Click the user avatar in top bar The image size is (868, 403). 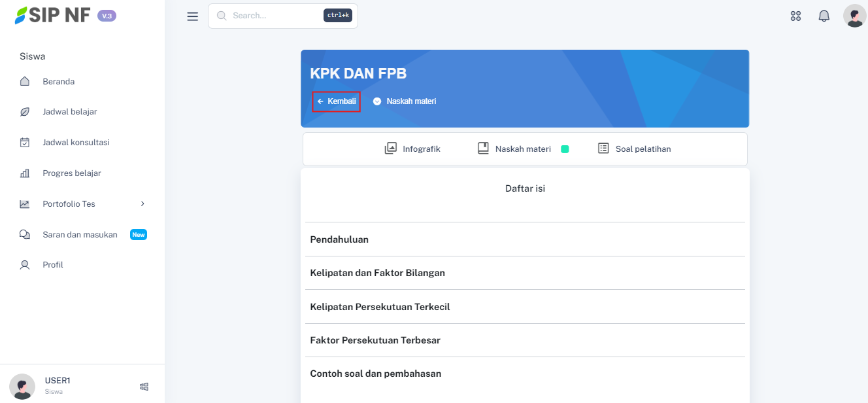(854, 16)
